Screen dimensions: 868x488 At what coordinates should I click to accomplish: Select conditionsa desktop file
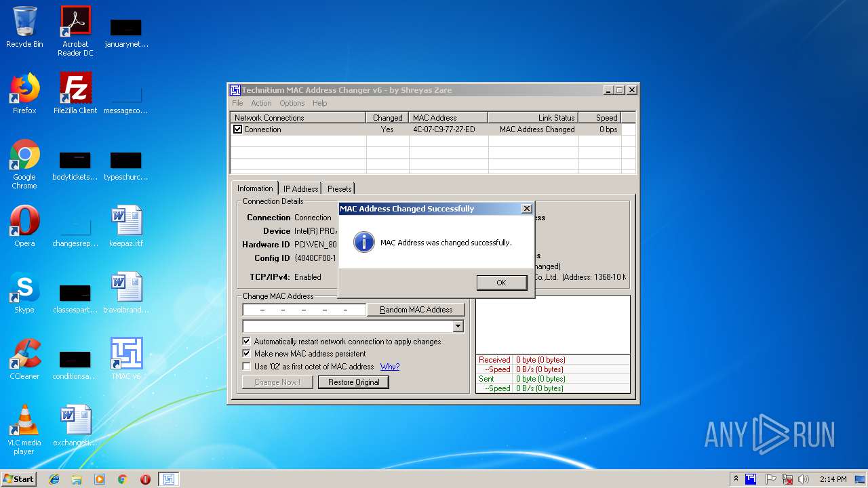click(75, 365)
